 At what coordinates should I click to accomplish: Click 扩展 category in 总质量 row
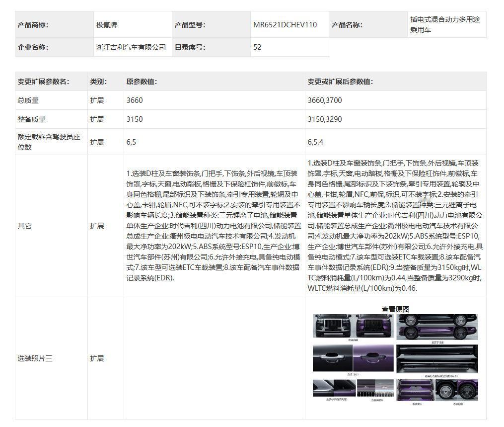pos(97,100)
